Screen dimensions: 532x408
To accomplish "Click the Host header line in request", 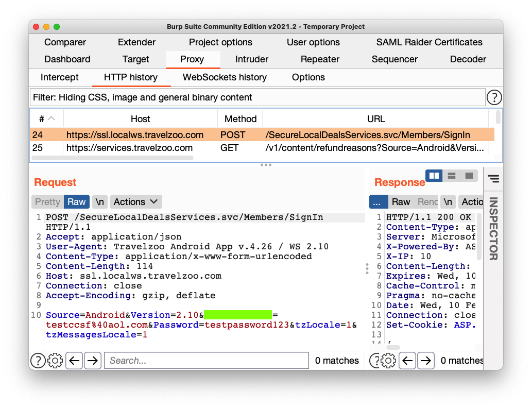I will (134, 276).
